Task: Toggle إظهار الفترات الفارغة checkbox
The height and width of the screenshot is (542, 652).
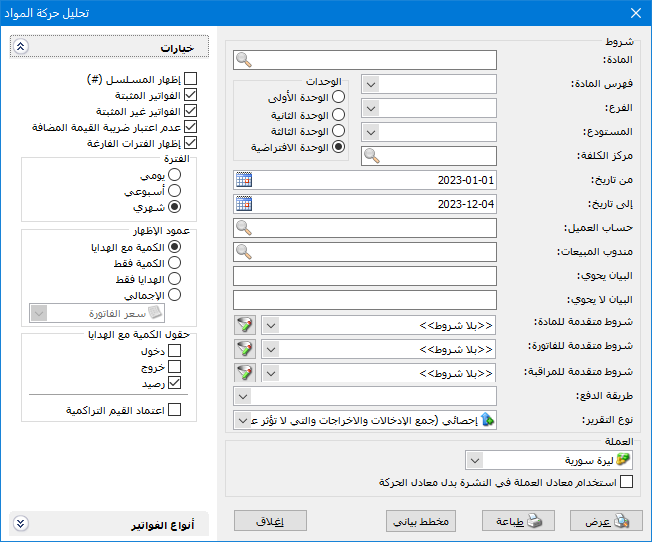Action: click(190, 143)
